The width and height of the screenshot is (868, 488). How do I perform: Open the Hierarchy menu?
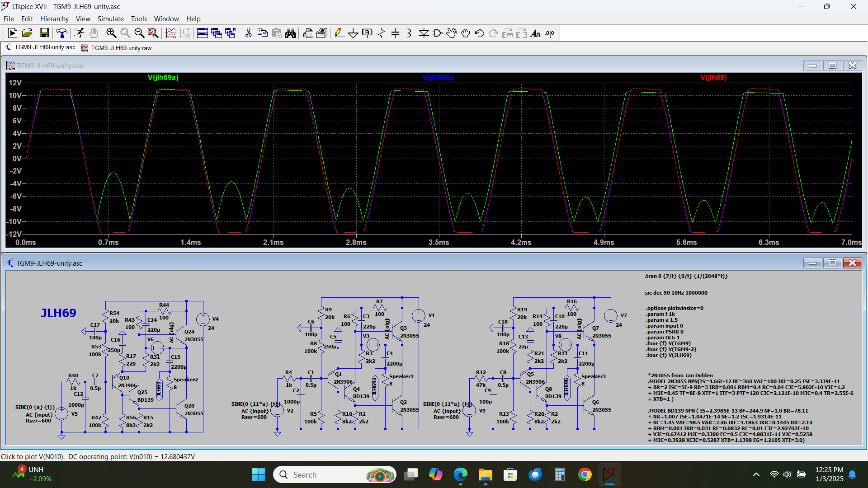click(54, 19)
